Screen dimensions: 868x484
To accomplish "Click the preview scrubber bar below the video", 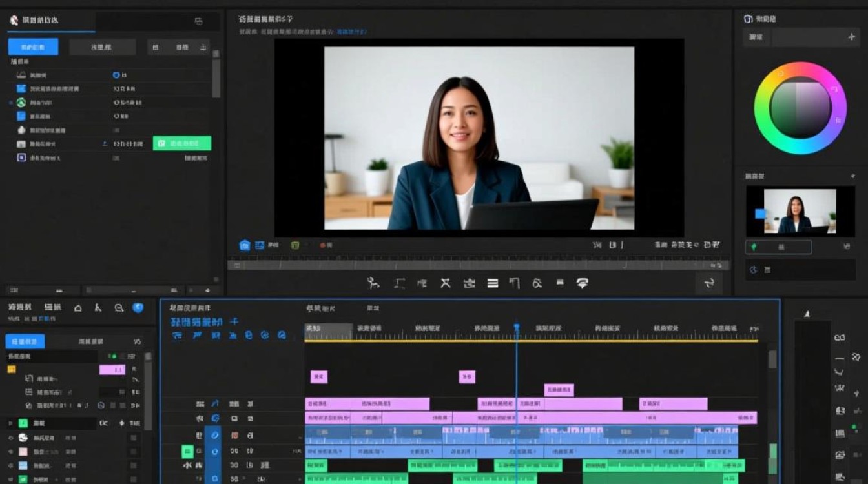I will click(x=478, y=265).
